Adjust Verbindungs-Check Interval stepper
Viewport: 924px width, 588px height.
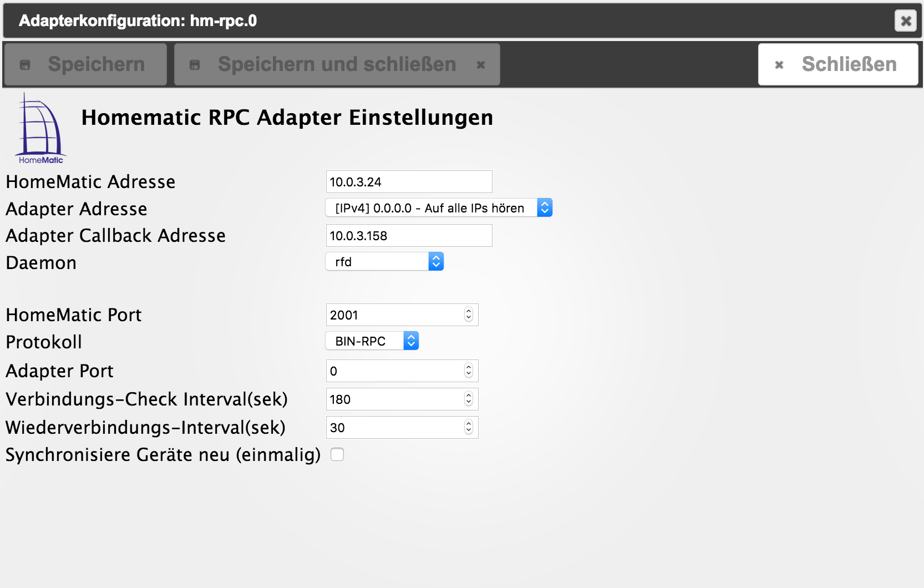(x=469, y=399)
